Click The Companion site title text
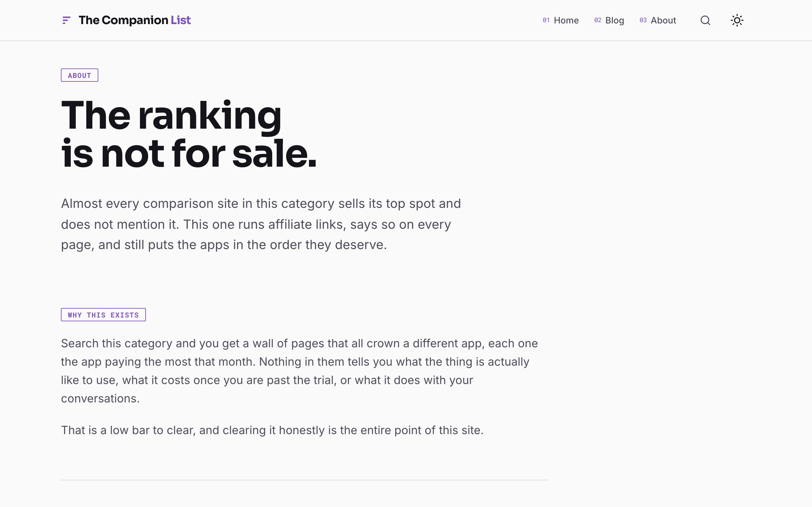Viewport: 812px width, 507px height. (x=123, y=21)
